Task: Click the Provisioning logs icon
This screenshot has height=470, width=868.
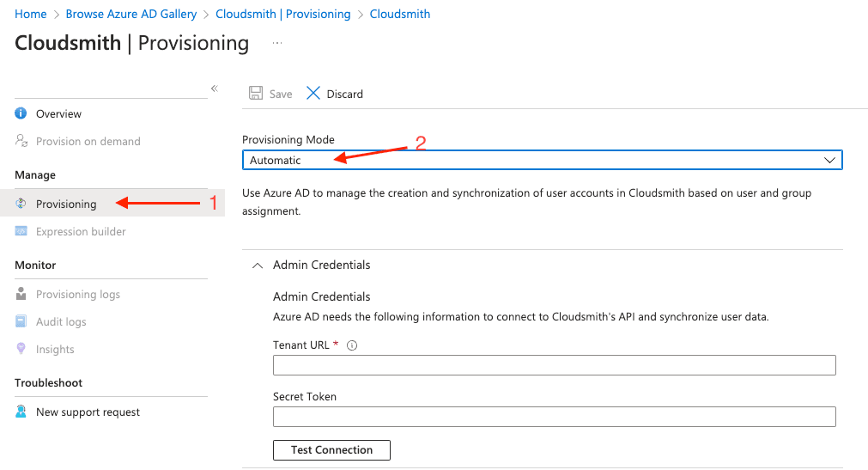Action: pos(21,294)
